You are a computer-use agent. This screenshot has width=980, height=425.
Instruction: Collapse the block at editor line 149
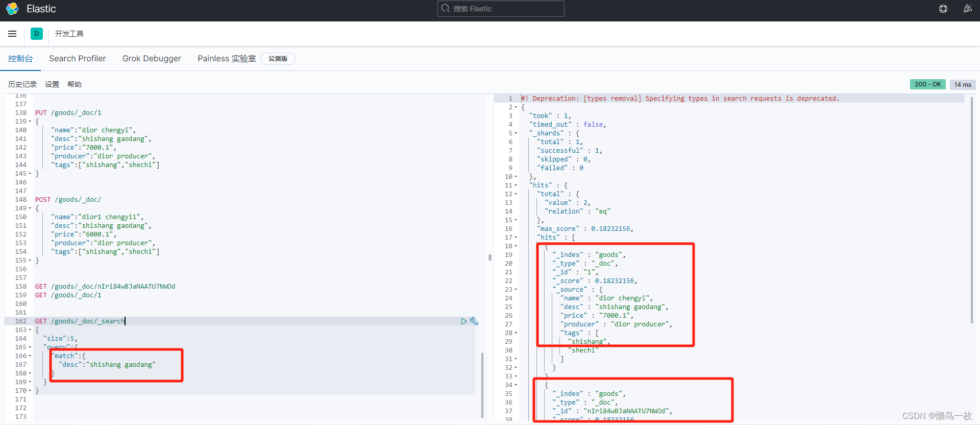coord(30,208)
